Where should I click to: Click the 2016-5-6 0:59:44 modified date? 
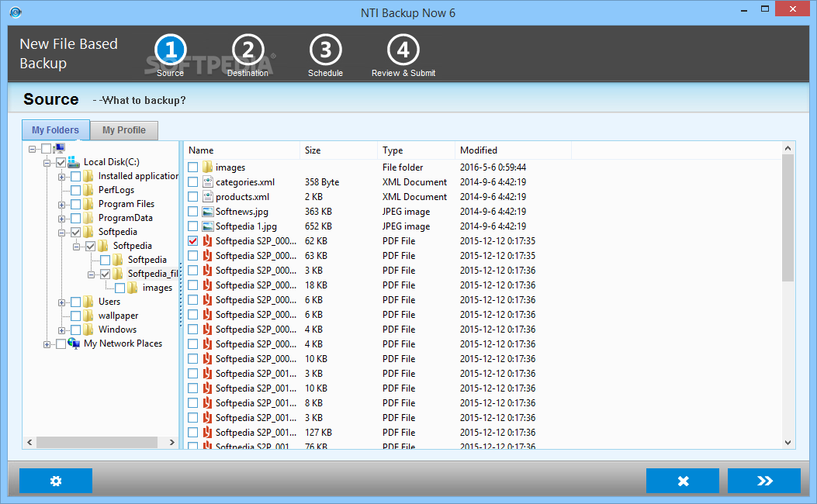point(493,167)
